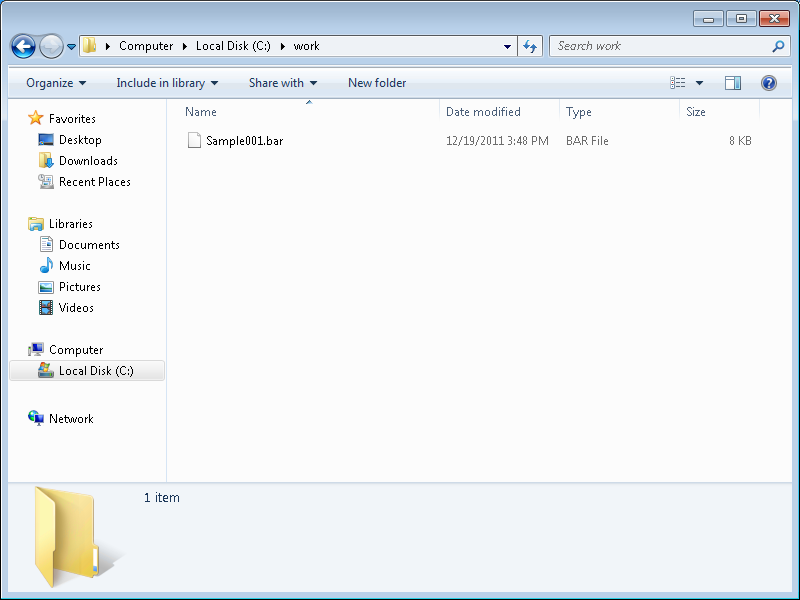800x600 pixels.
Task: Click the Downloads folder icon
Action: [46, 160]
